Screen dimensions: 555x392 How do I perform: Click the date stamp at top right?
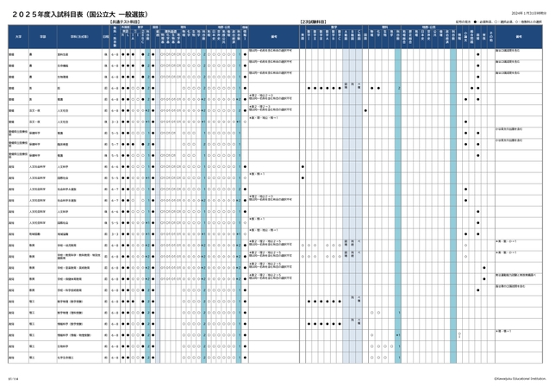pyautogui.click(x=523, y=14)
